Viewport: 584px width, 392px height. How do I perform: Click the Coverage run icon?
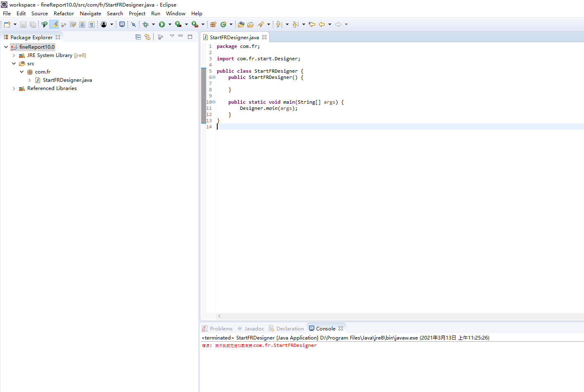click(x=178, y=24)
